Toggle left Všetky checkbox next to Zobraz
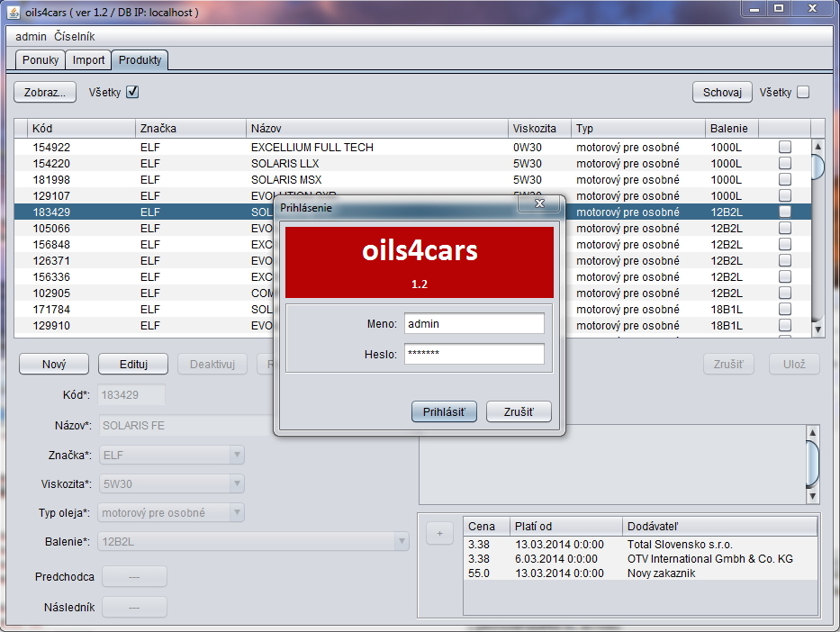The image size is (840, 632). [x=132, y=92]
